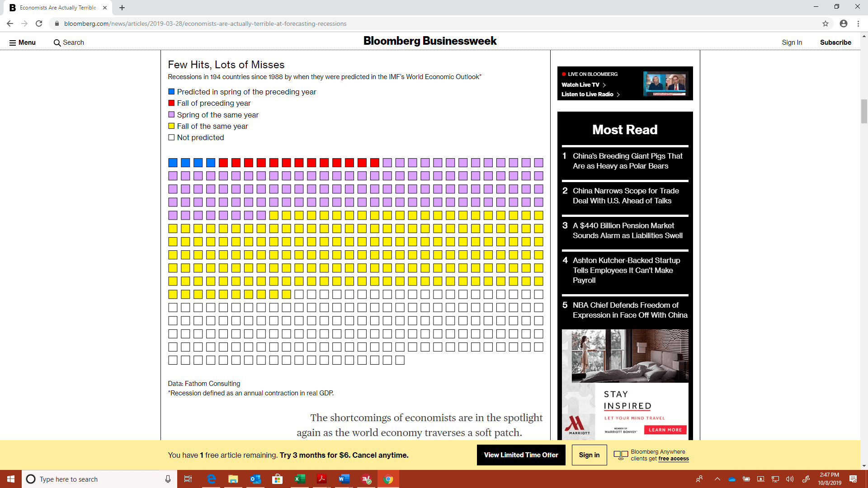Screen dimensions: 868x488
Task: Click the blue legend swatch for spring prediction
Action: point(171,92)
